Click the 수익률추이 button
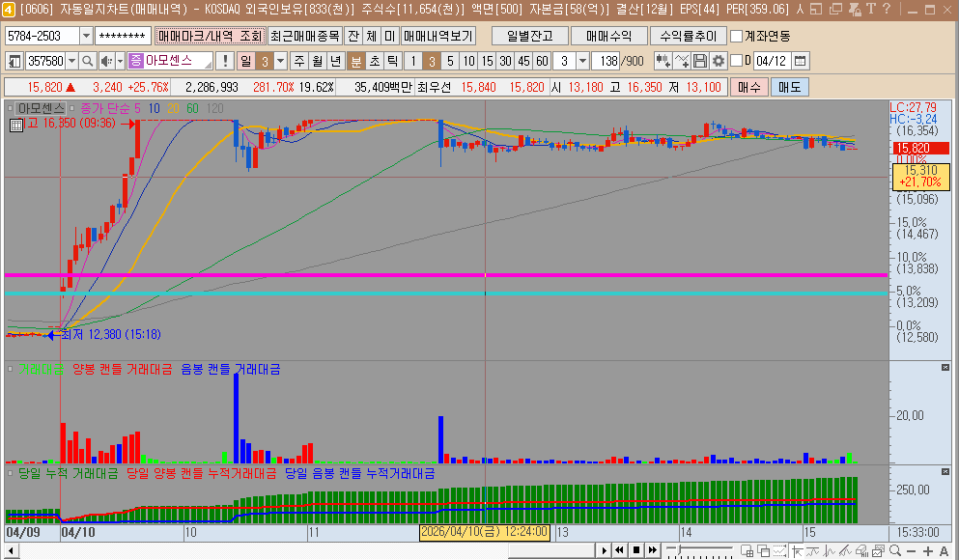 click(688, 36)
